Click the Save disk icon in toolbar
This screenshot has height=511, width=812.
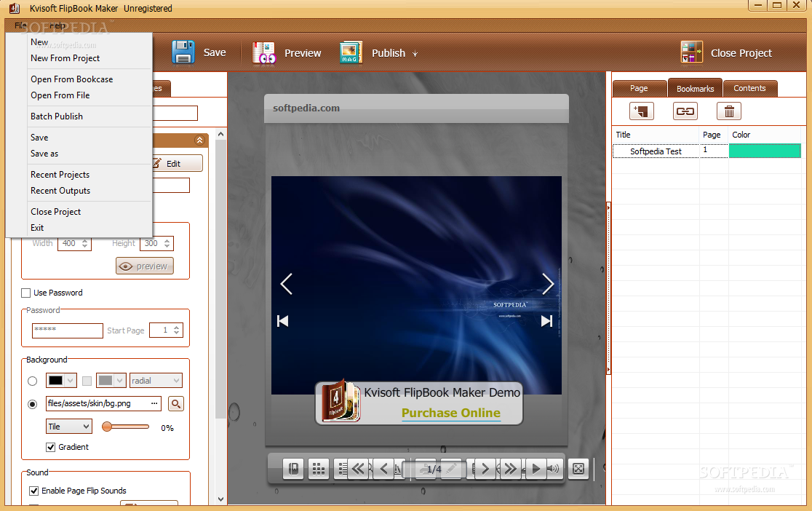click(183, 52)
